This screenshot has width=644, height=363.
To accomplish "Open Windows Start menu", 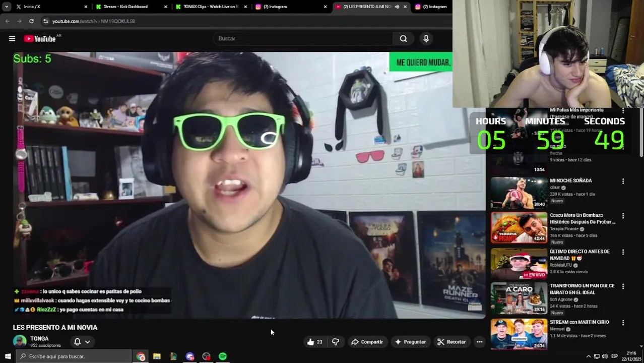I will (x=8, y=356).
